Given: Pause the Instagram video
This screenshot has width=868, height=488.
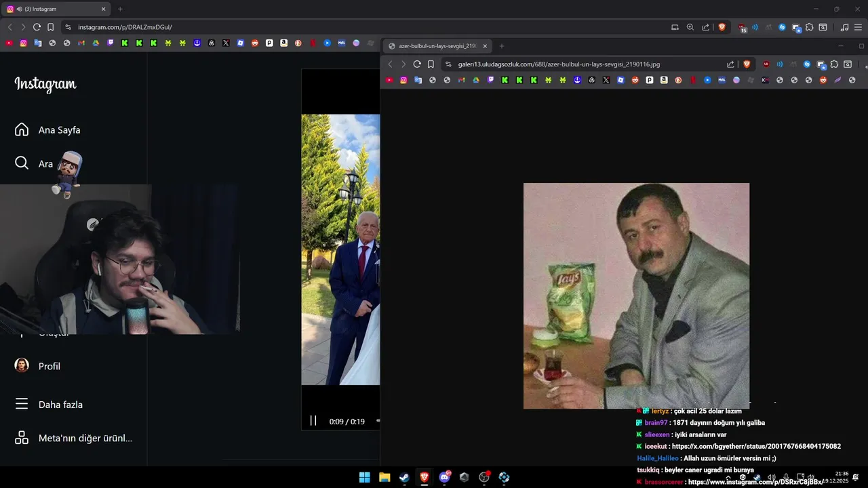Looking at the screenshot, I should (x=313, y=421).
